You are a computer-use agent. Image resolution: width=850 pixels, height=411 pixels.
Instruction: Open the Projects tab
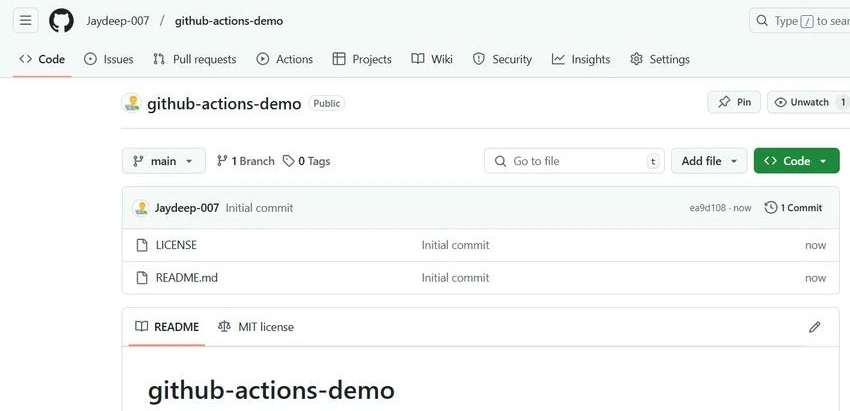[362, 59]
